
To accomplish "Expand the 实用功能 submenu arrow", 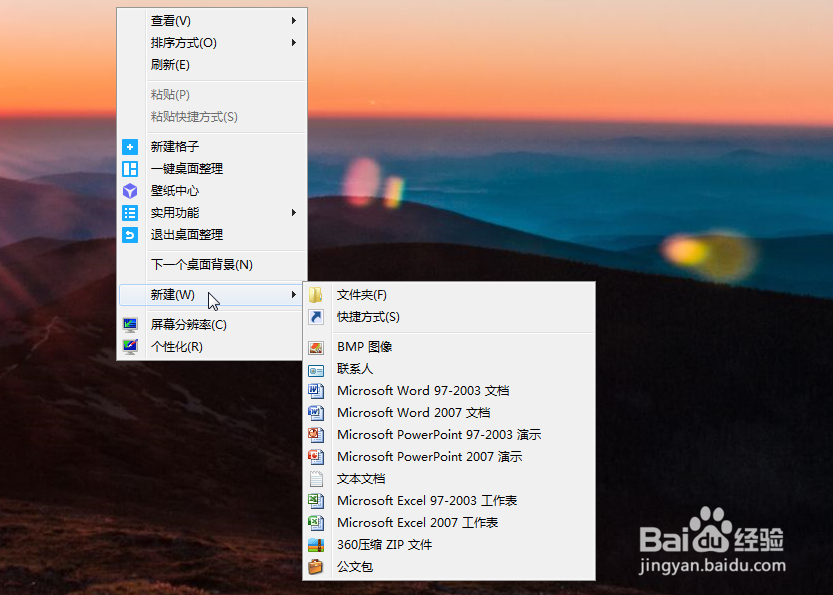I will point(293,212).
